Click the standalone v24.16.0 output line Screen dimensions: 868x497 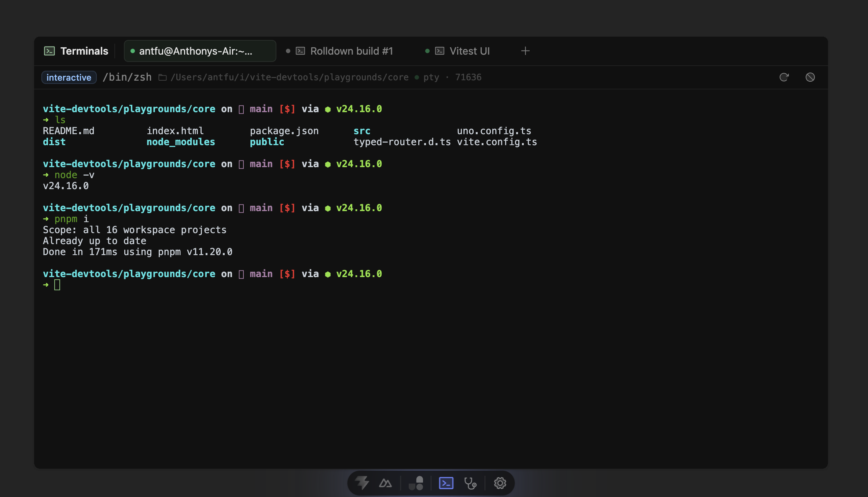66,186
